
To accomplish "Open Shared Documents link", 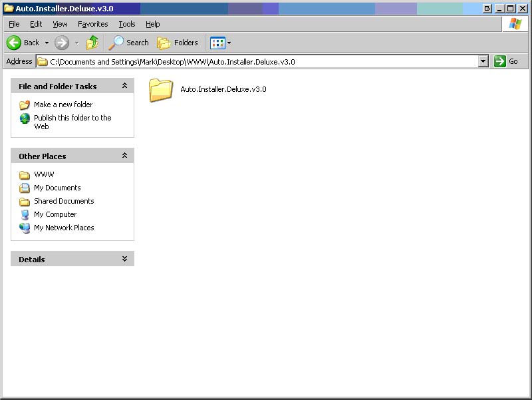I will 64,201.
